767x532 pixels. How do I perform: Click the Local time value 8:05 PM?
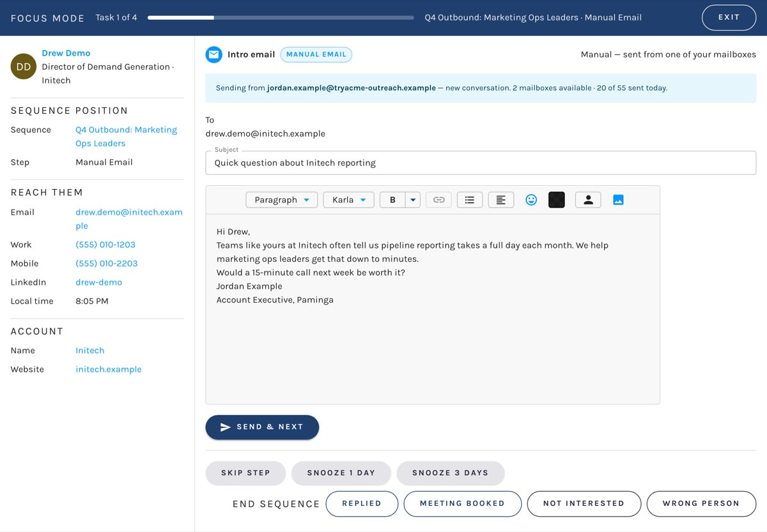point(92,301)
